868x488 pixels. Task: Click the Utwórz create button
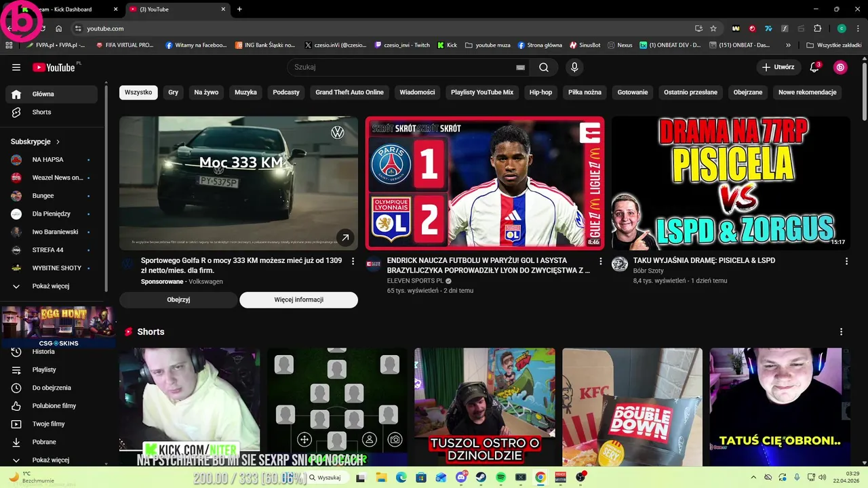[778, 67]
